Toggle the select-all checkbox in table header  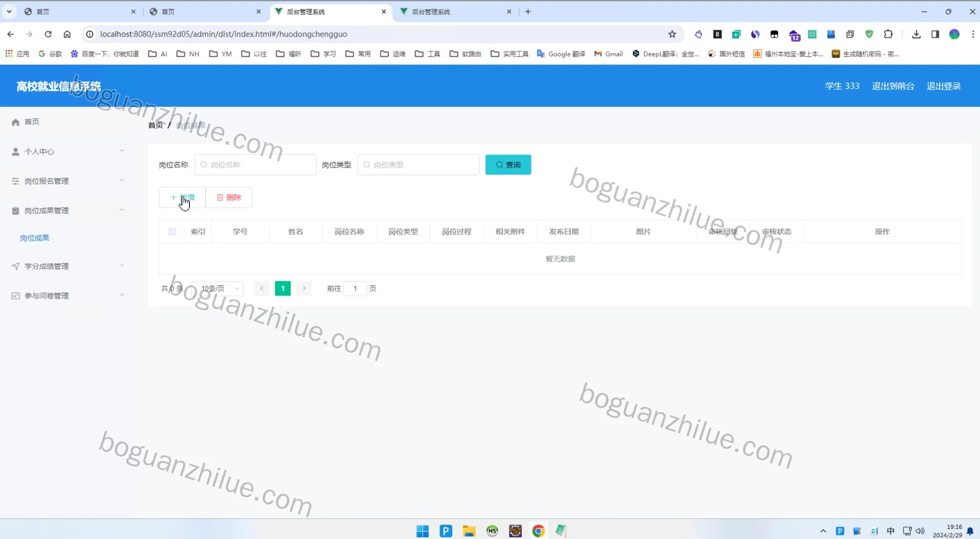(x=172, y=231)
